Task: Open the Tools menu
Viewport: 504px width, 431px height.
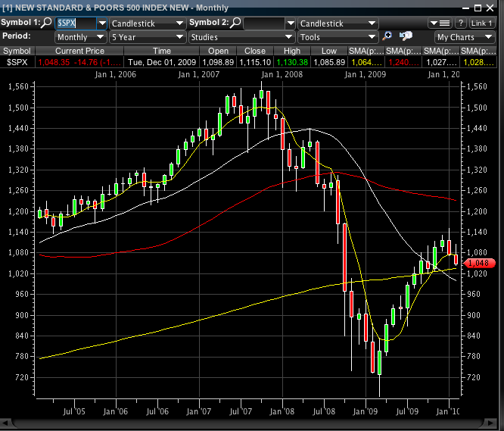Action: pos(338,36)
